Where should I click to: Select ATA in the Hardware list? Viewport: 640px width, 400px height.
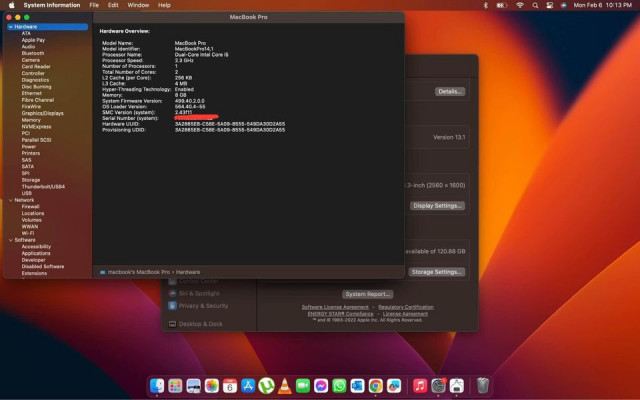[26, 33]
